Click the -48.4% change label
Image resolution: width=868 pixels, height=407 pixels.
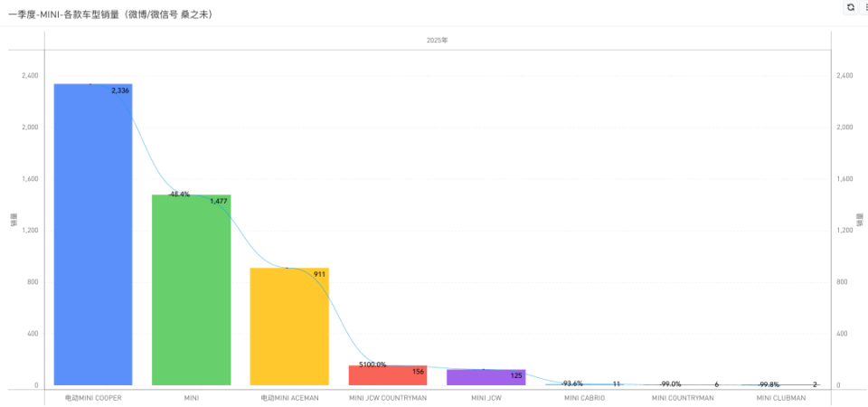coord(179,194)
